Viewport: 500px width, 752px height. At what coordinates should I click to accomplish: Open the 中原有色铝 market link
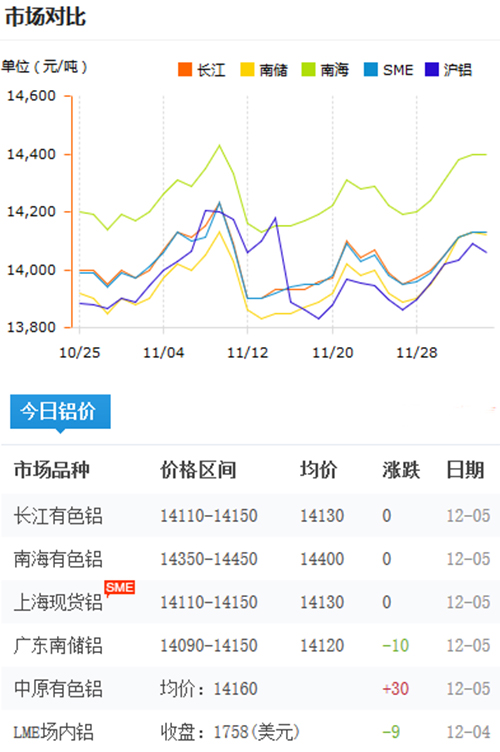(x=58, y=689)
